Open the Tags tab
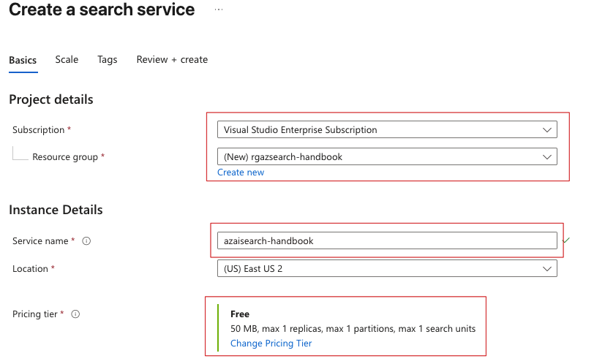Screen dimensions: 594x364 (x=108, y=60)
